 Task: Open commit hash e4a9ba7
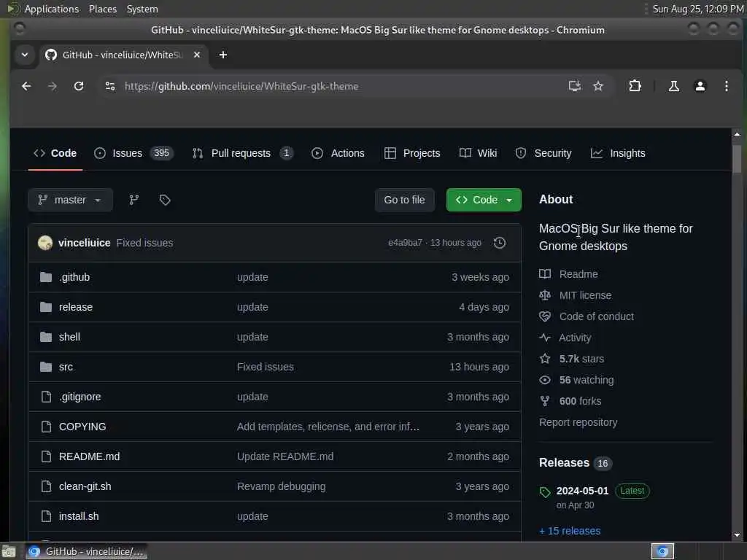pos(405,243)
